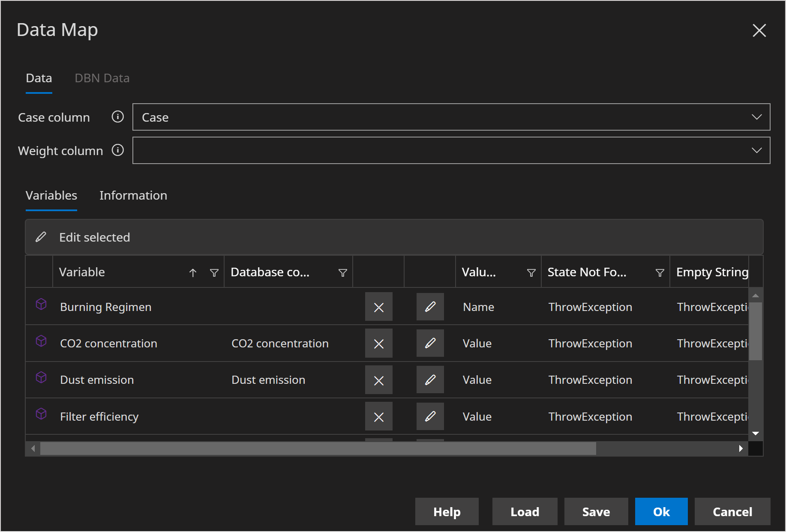Image resolution: width=786 pixels, height=532 pixels.
Task: Show info icon for Weight column
Action: click(x=118, y=150)
